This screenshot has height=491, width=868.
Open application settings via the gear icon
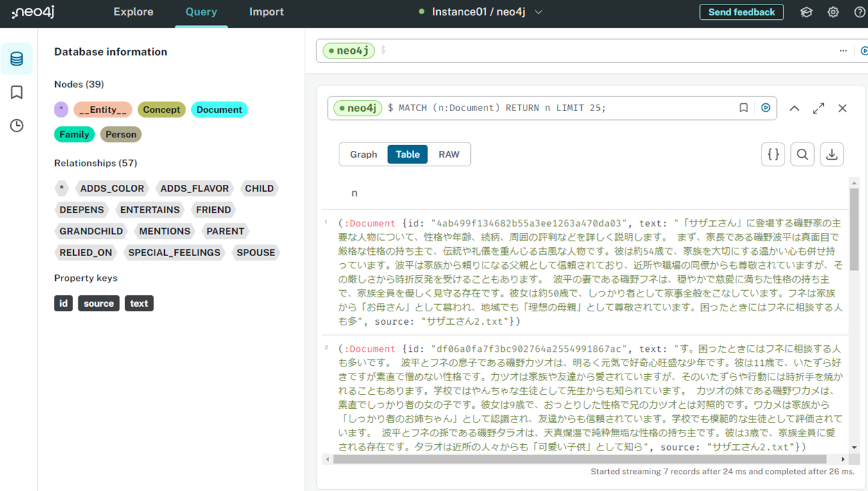833,12
